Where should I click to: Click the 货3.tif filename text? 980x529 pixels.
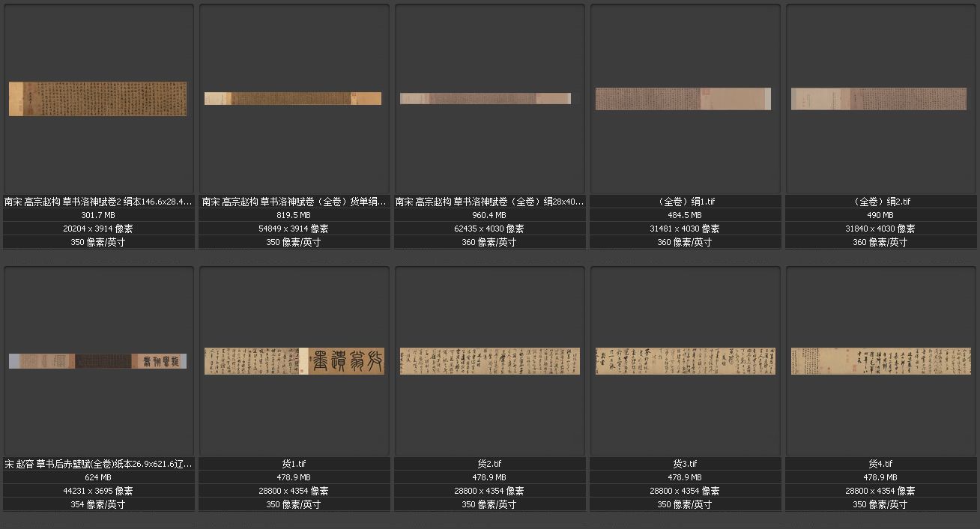click(x=685, y=464)
